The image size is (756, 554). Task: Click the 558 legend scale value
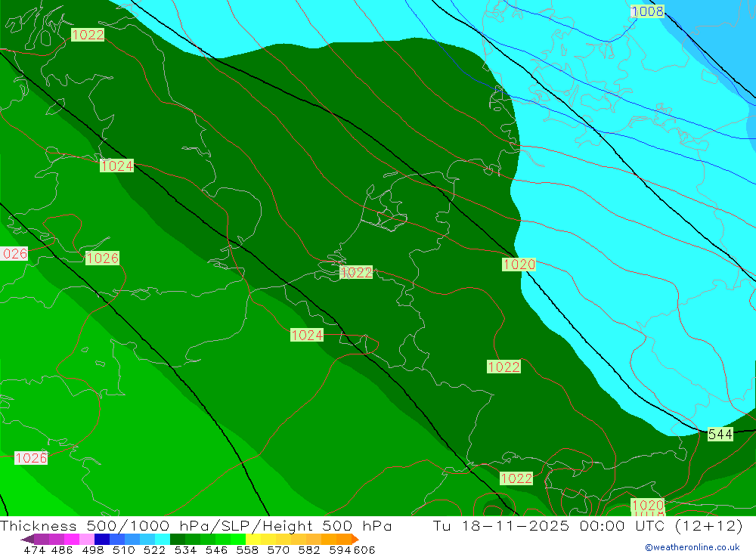[247, 549]
